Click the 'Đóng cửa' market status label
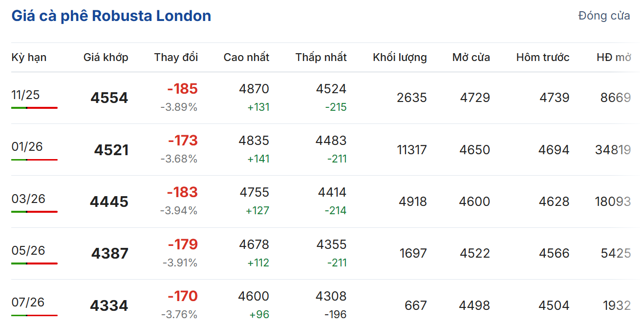The width and height of the screenshot is (644, 324). pyautogui.click(x=604, y=16)
